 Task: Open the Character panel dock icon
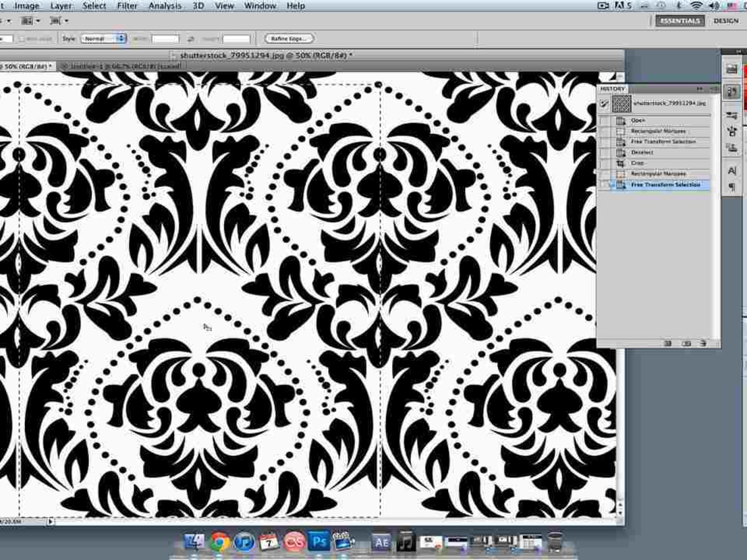tap(732, 170)
